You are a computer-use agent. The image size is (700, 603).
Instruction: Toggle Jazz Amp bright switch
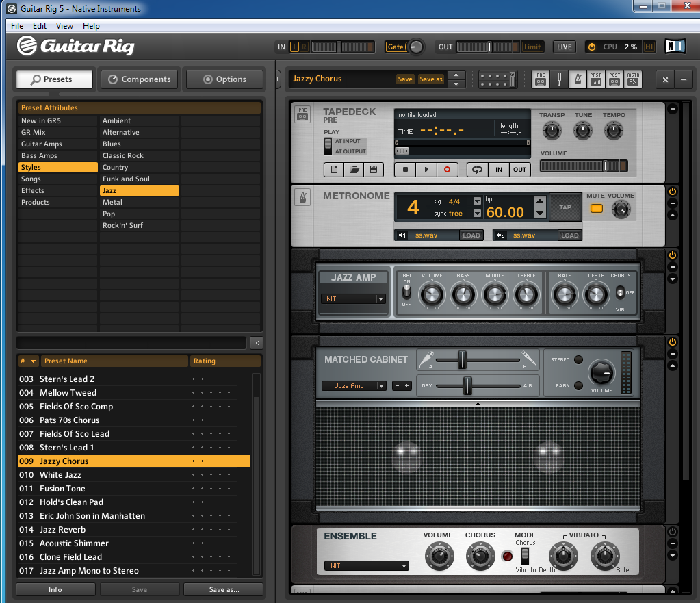pyautogui.click(x=406, y=292)
